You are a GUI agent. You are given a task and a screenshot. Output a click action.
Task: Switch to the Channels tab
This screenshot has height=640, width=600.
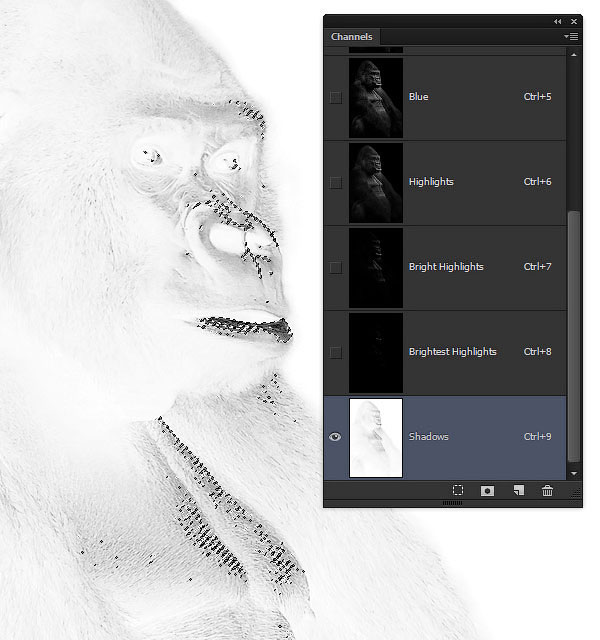point(351,37)
